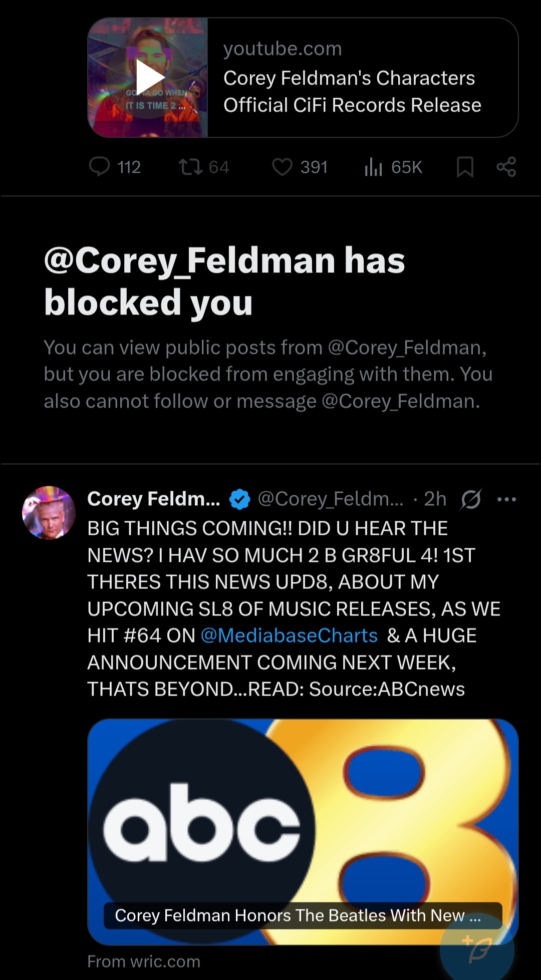Open the 'From wric.com' source link

pyautogui.click(x=144, y=961)
